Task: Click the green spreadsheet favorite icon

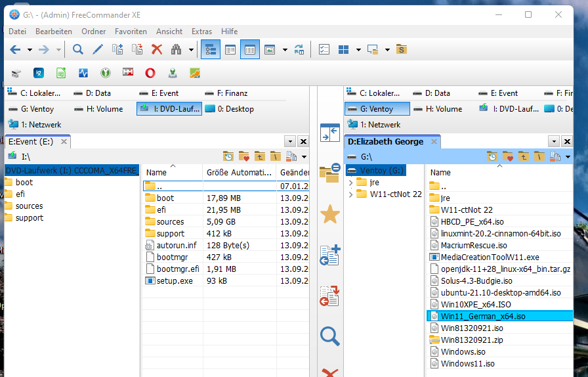Action: (x=61, y=73)
